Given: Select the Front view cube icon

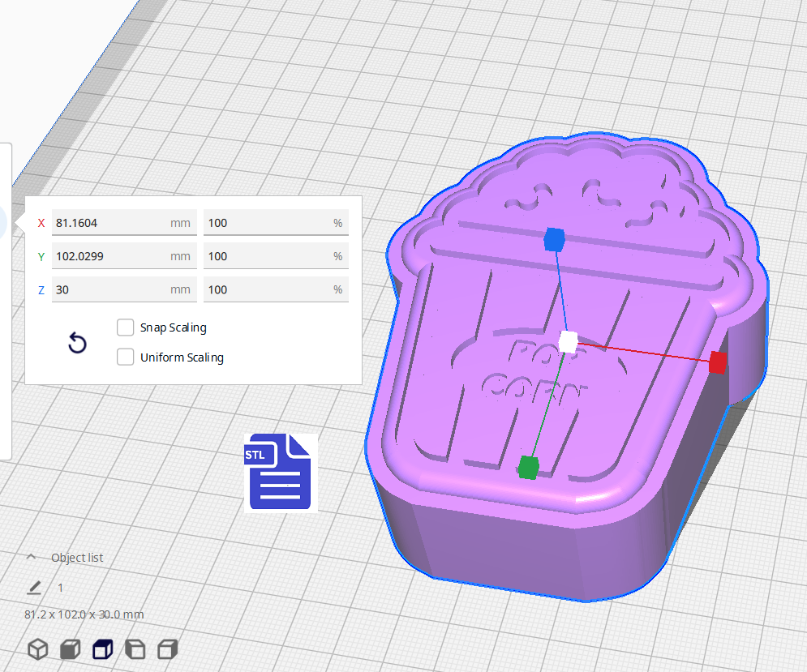Looking at the screenshot, I should coord(71,649).
